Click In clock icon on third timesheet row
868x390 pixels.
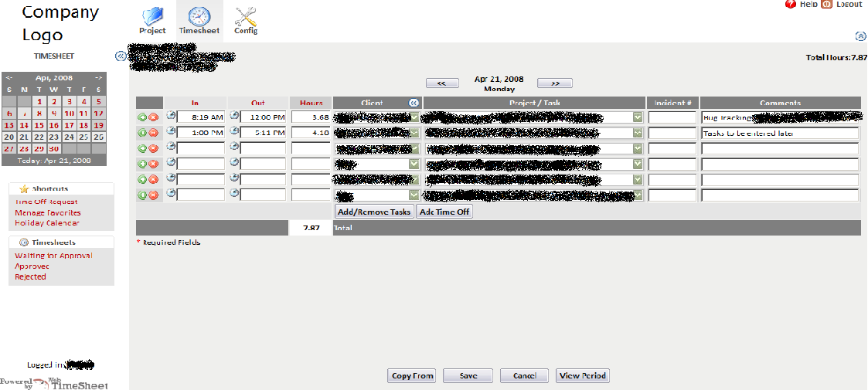coord(171,146)
